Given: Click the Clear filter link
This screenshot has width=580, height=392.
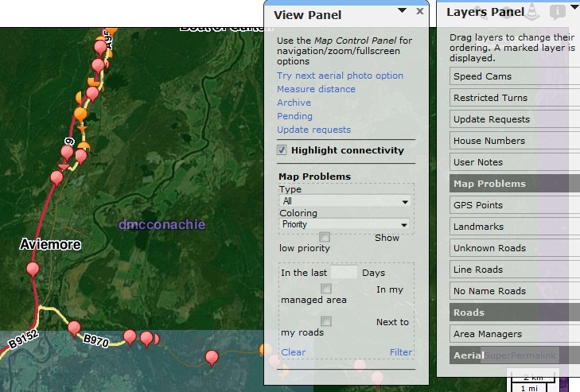Looking at the screenshot, I should point(294,352).
